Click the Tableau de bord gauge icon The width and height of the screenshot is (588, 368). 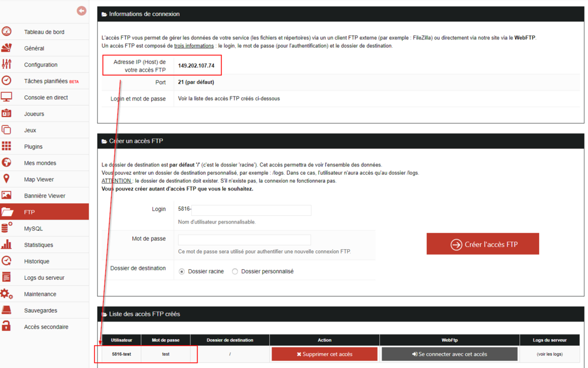pyautogui.click(x=6, y=32)
